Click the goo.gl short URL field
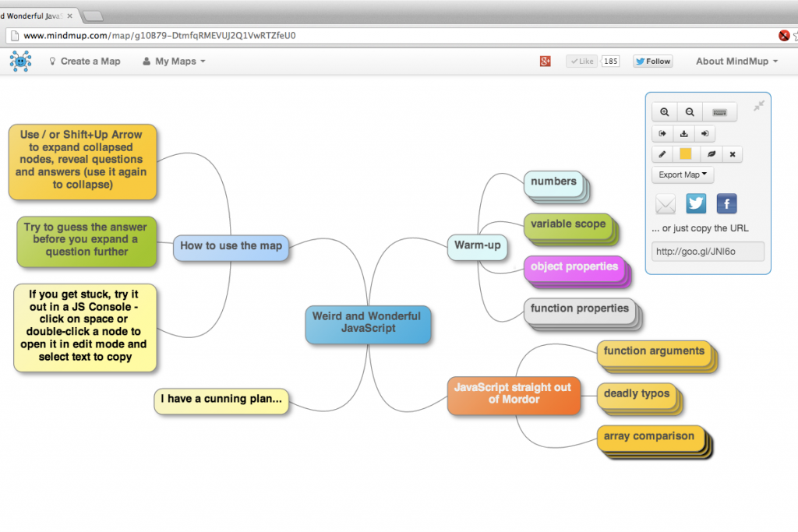The height and width of the screenshot is (532, 798). click(708, 252)
